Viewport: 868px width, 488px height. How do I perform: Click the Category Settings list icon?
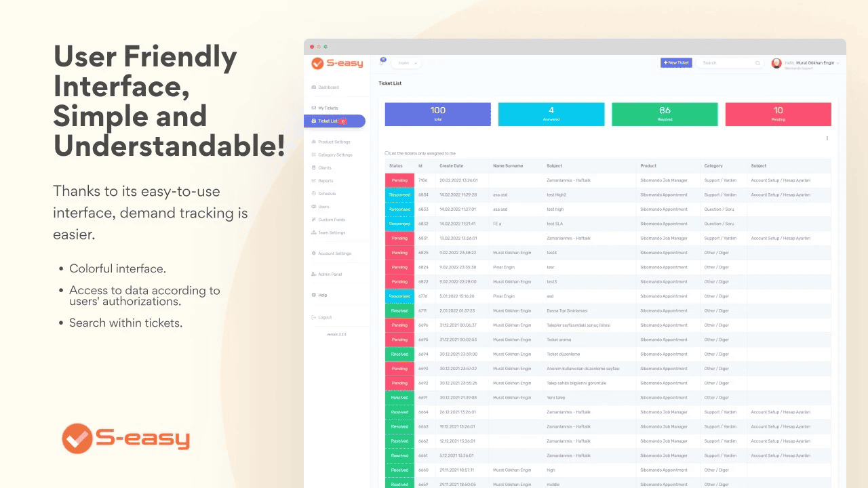(313, 155)
